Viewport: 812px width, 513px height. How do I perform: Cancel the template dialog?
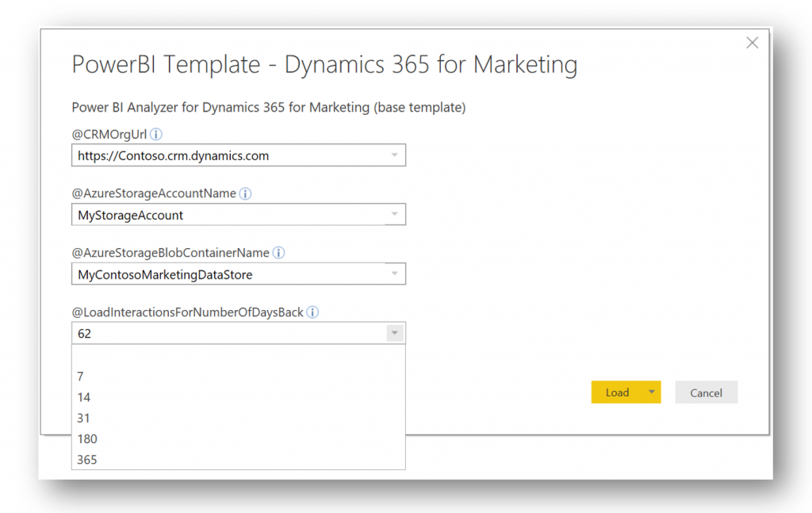706,392
